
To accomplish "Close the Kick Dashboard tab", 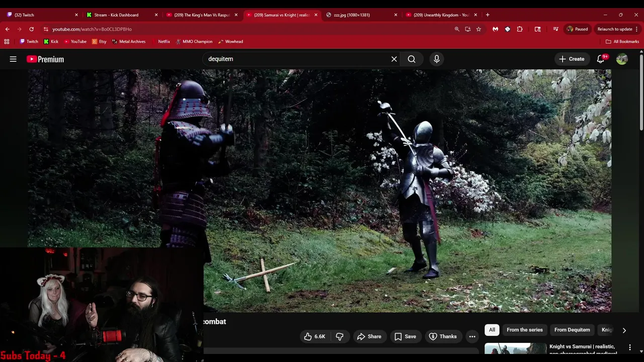I will pos(156,15).
